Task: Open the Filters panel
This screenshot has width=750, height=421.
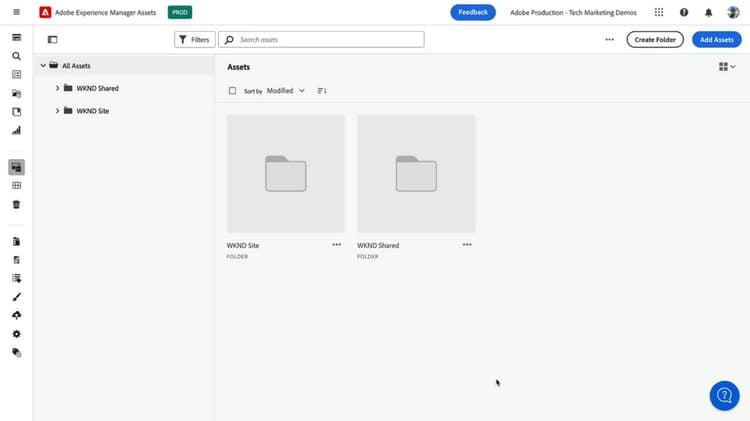Action: point(195,40)
